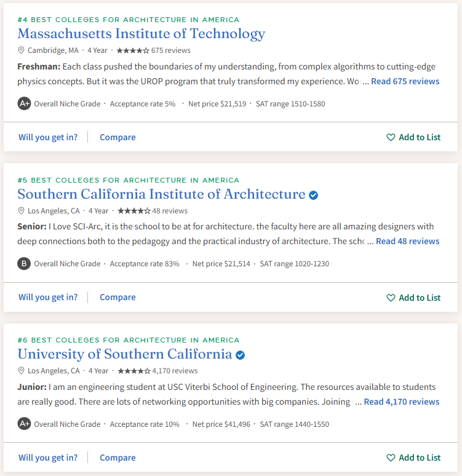462x476 pixels.
Task: Click the heart icon on the USC card
Action: pos(391,458)
